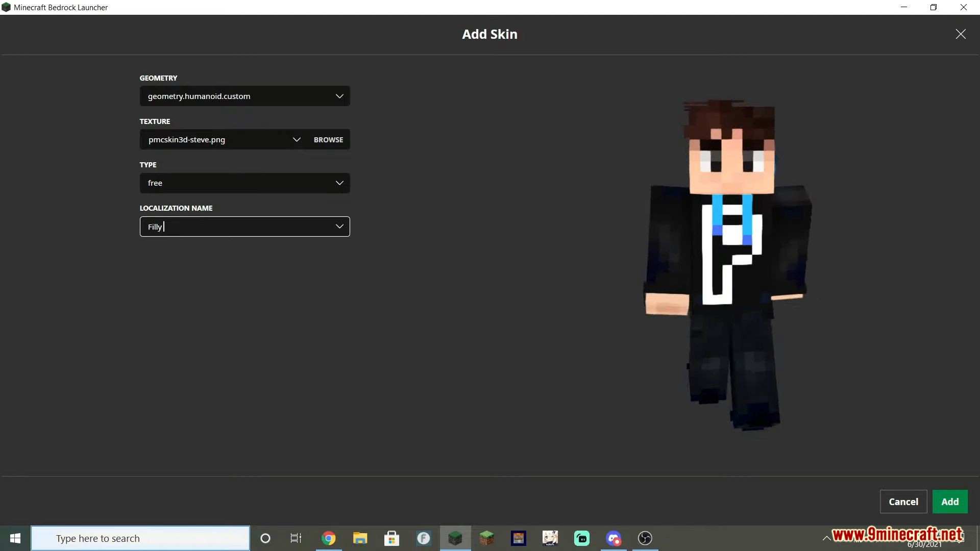980x551 pixels.
Task: Click the texture dropdown arrow
Action: (x=296, y=139)
